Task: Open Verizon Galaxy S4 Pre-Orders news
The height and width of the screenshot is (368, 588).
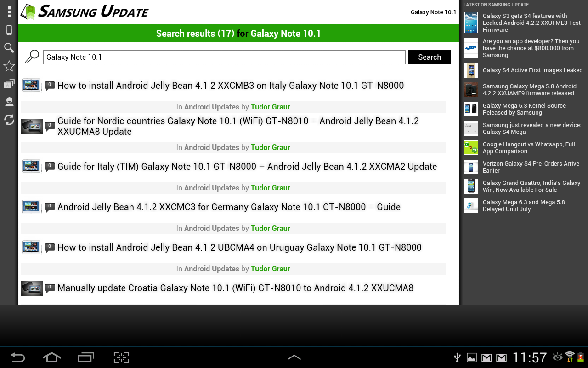Action: [x=531, y=167]
